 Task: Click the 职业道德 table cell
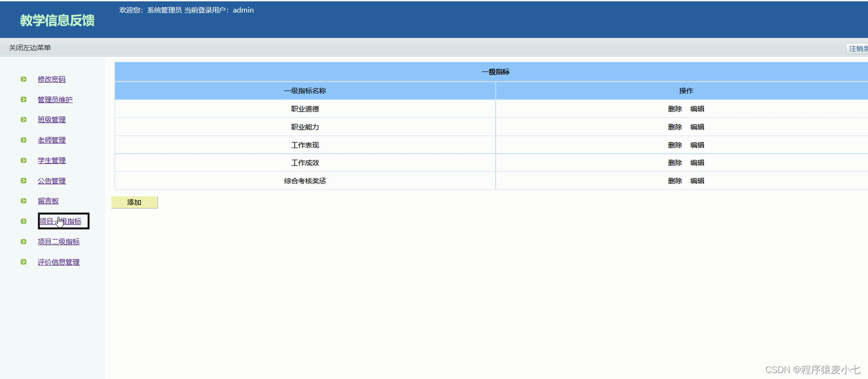(305, 109)
